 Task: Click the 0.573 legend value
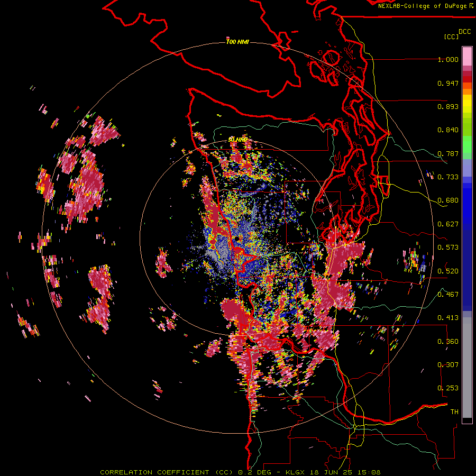click(448, 248)
